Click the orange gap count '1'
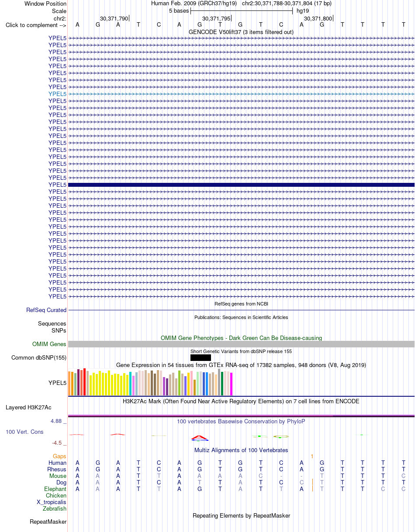 click(312, 456)
